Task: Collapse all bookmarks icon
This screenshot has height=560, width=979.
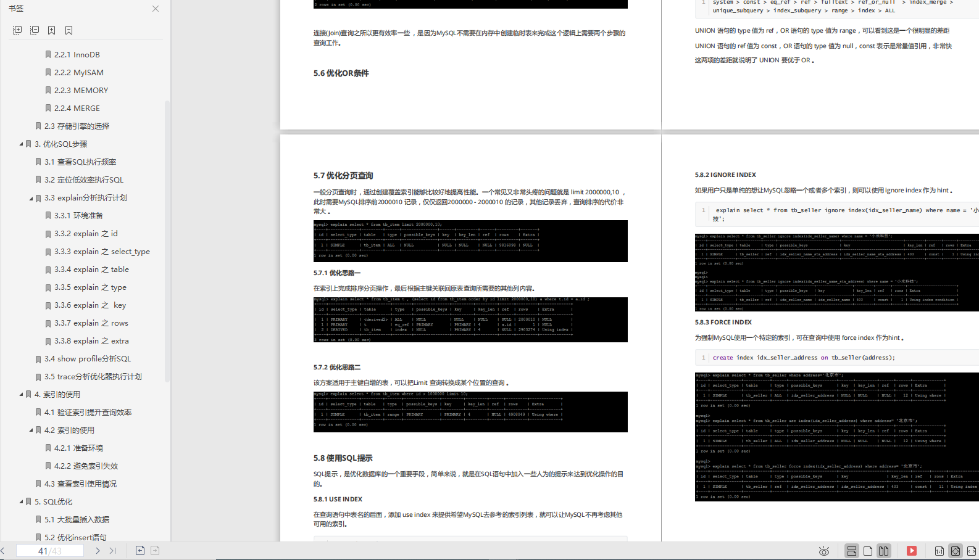Action: pos(35,30)
